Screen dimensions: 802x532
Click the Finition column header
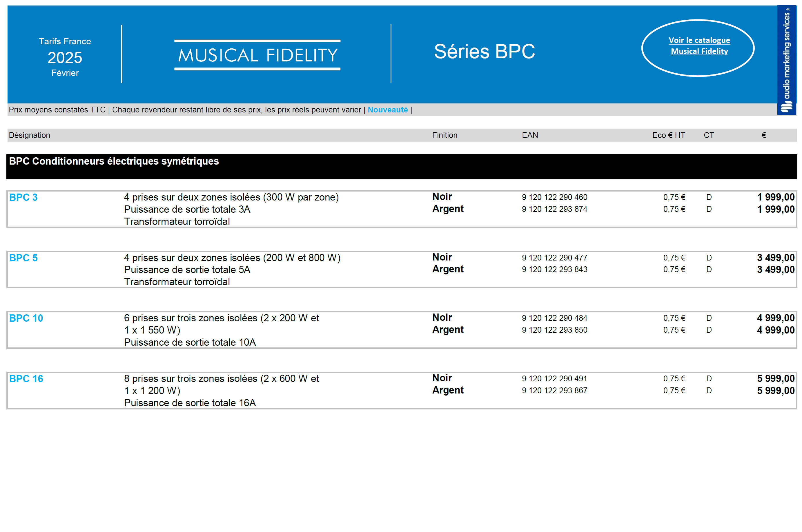tap(444, 135)
